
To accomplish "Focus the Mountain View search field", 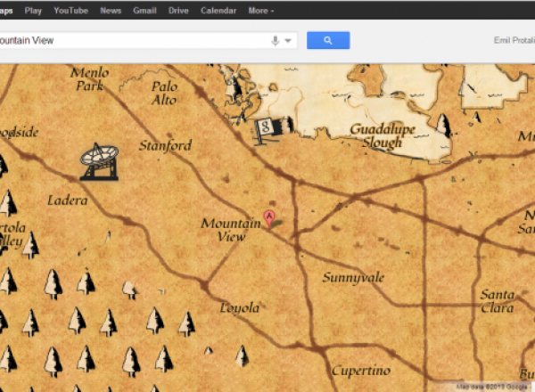I will pos(148,41).
